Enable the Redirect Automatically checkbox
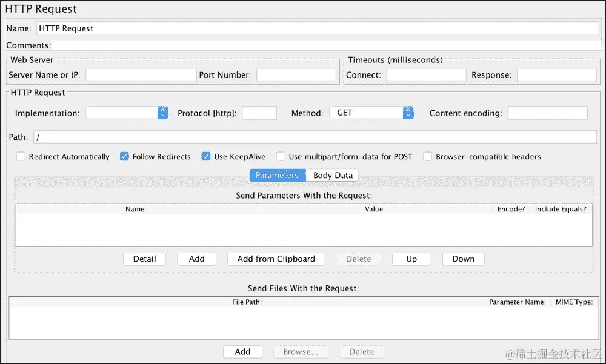606x364 pixels. point(21,156)
